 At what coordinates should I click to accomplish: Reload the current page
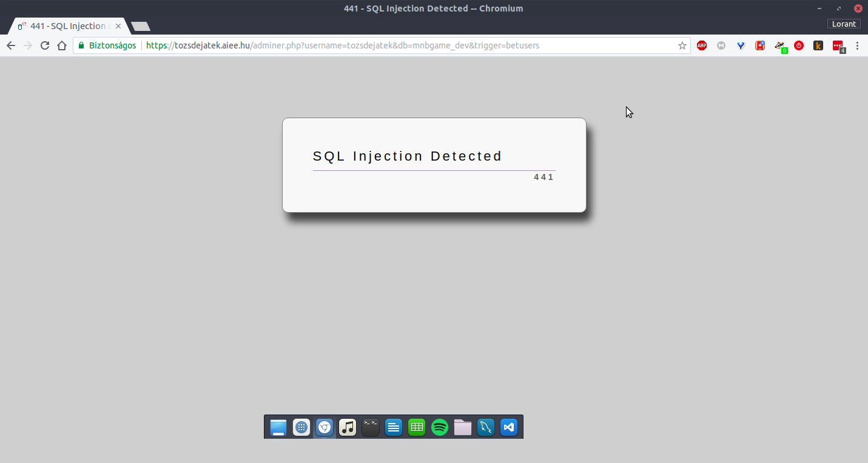tap(45, 45)
